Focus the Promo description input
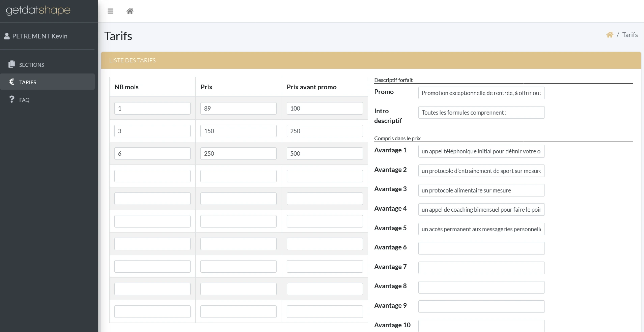The width and height of the screenshot is (644, 332). click(481, 93)
